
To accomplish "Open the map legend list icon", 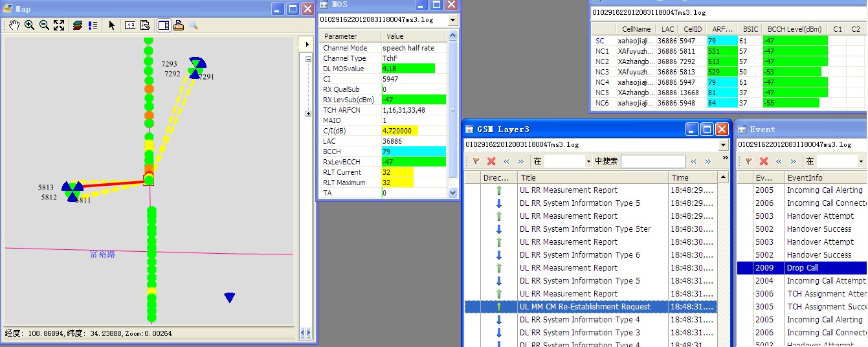I will 93,25.
